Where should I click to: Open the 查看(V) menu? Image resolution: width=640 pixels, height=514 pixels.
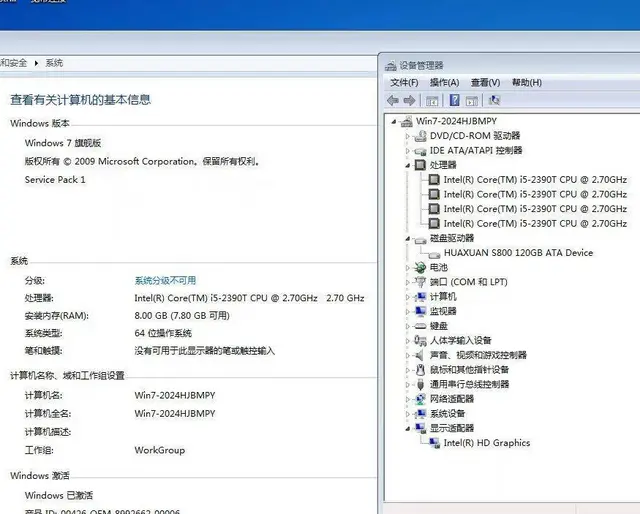(x=485, y=82)
